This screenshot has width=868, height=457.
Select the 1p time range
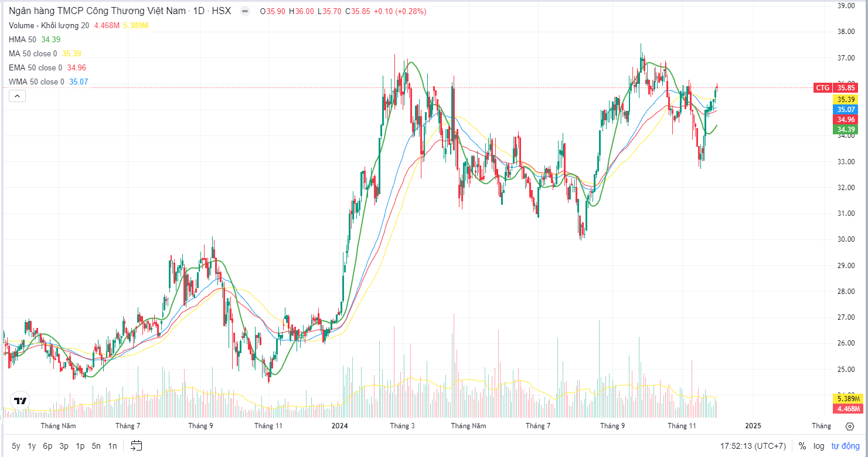click(80, 446)
